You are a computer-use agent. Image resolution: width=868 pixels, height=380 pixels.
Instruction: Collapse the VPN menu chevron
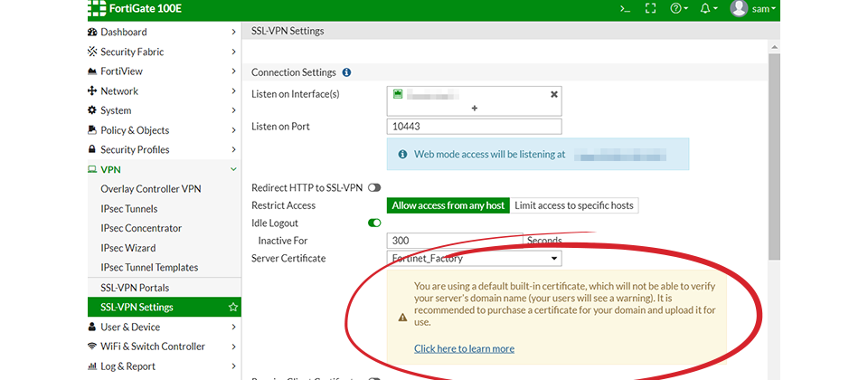point(233,169)
